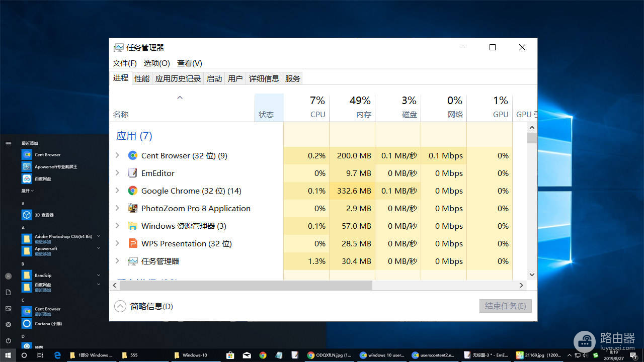Screen dimensions: 644x362
Task: Sort by the 磁盘 column header
Action: pyautogui.click(x=398, y=108)
